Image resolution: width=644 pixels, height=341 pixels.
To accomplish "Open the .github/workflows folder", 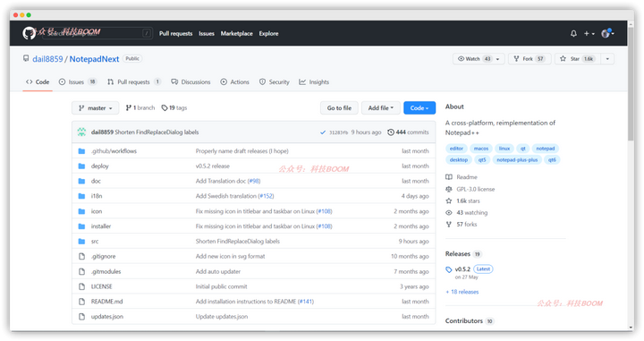I will pyautogui.click(x=114, y=151).
